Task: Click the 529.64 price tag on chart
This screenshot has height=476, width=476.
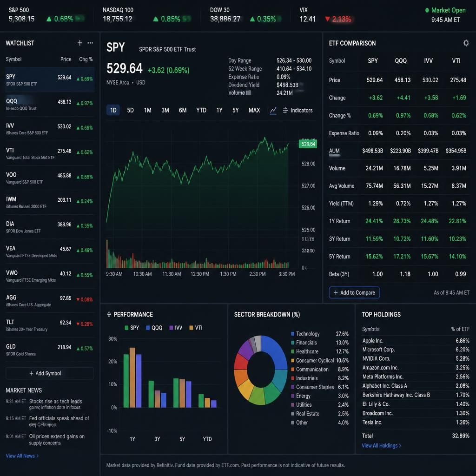Action: [x=308, y=144]
